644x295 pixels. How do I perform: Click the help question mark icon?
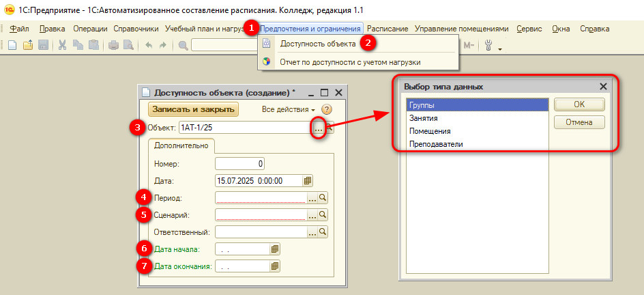coord(327,109)
